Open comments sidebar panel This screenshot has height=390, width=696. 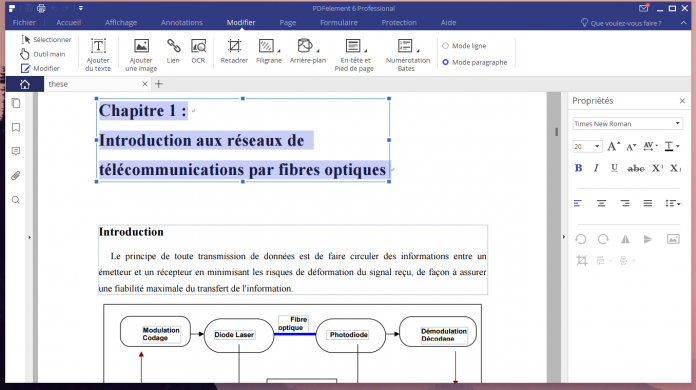pos(16,151)
